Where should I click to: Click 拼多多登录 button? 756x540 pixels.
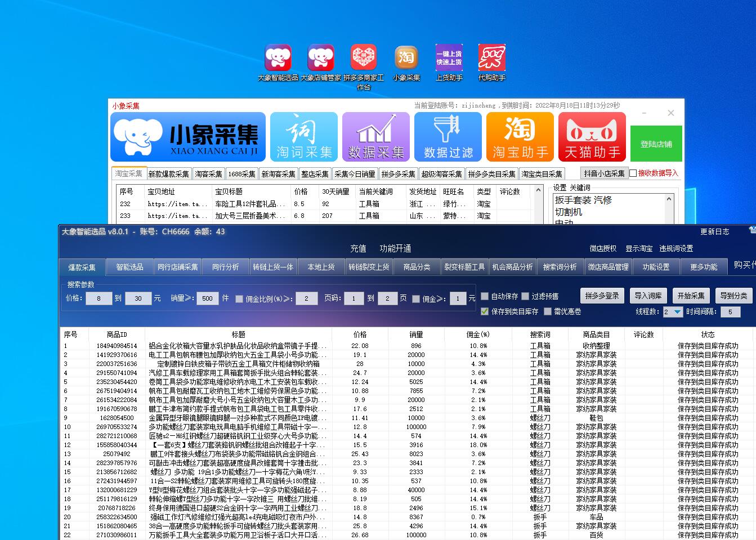[x=602, y=296]
